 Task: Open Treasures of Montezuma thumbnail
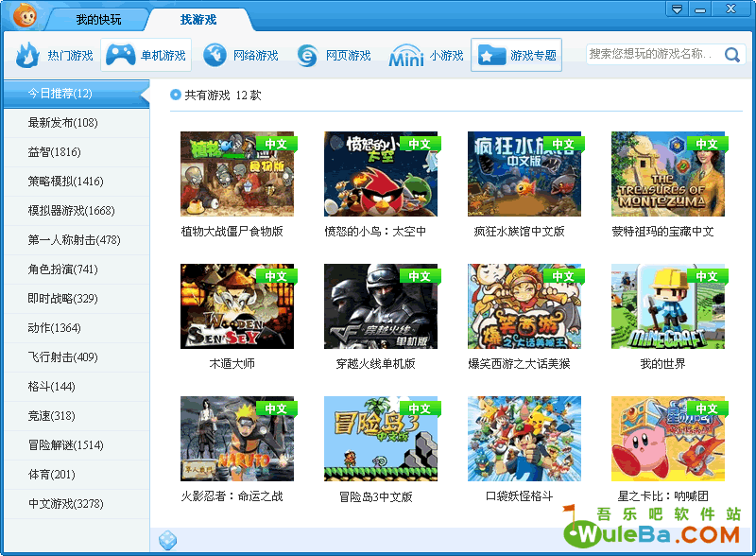click(668, 174)
